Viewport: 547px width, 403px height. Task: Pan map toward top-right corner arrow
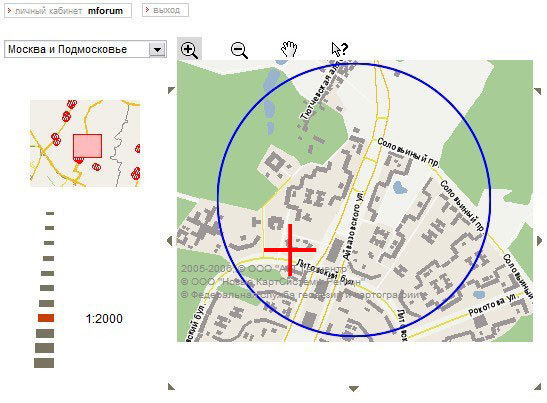(x=538, y=91)
